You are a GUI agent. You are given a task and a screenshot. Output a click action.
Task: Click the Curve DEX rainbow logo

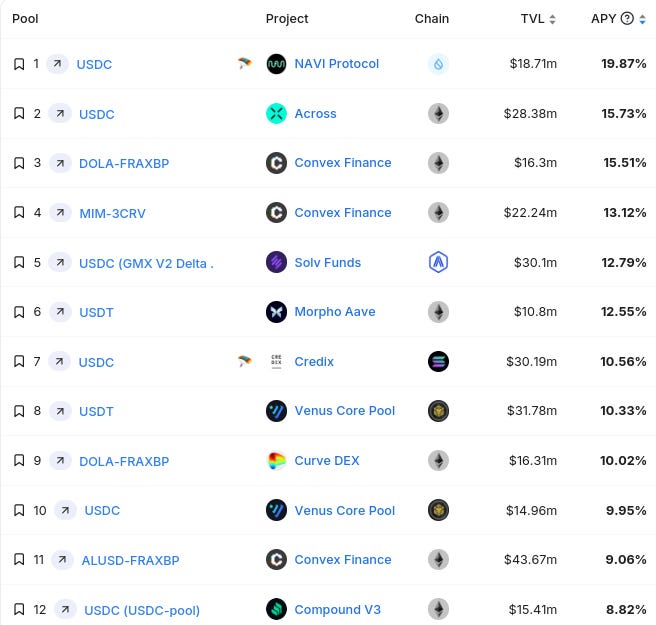click(x=276, y=461)
